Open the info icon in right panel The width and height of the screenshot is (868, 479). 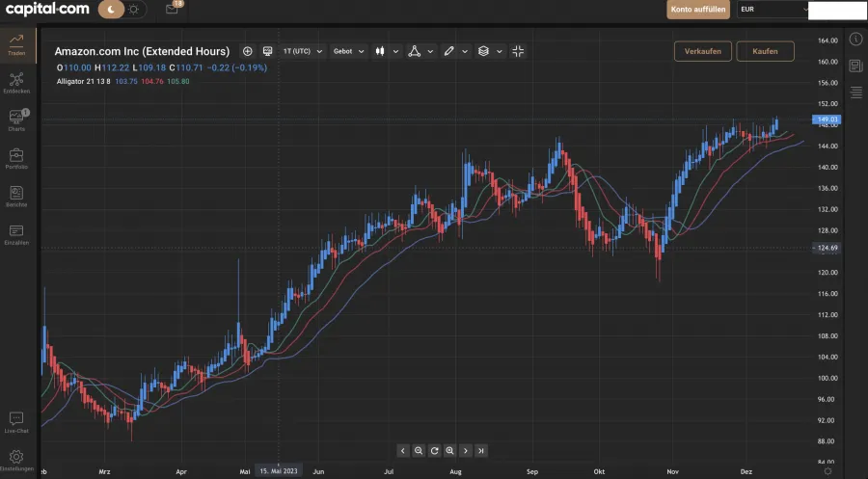(855, 39)
